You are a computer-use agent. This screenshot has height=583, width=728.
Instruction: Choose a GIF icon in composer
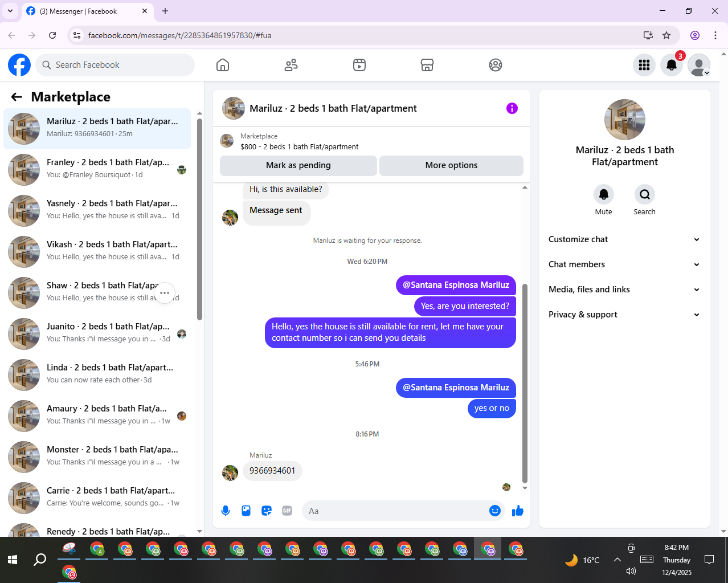(x=287, y=511)
